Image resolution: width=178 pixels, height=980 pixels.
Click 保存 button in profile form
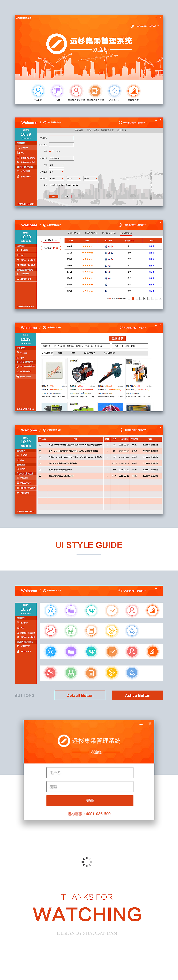(54, 196)
